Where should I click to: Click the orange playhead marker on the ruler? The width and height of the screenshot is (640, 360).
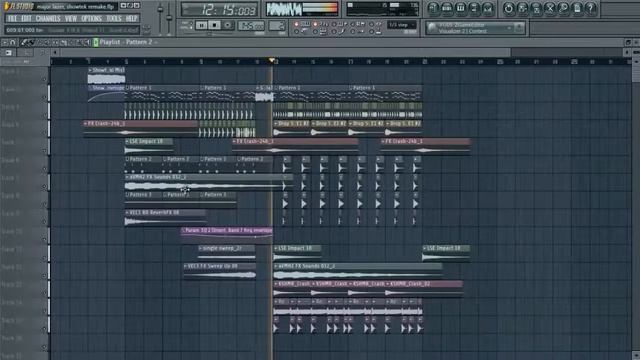coord(272,60)
